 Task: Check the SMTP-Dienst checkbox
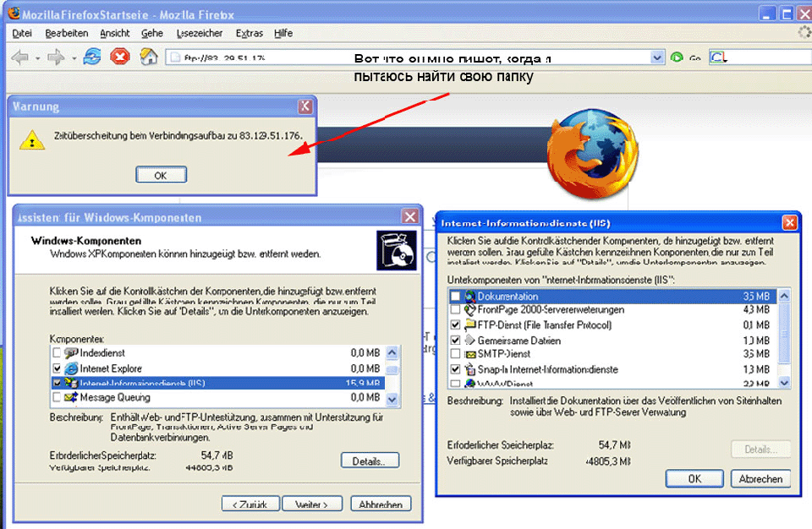(x=456, y=355)
